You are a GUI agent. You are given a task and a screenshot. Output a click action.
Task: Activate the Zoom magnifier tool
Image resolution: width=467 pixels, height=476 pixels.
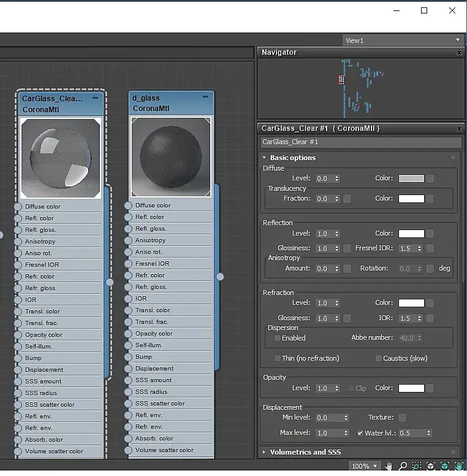point(403,466)
